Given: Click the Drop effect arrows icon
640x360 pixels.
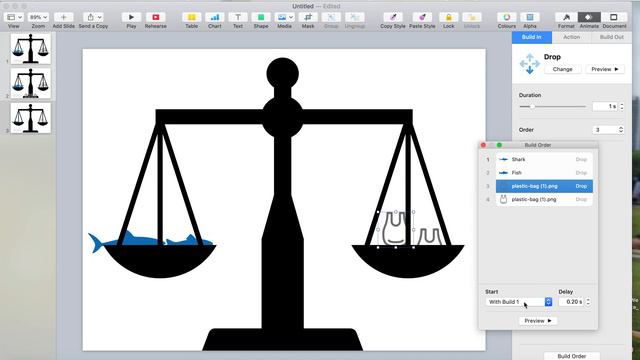Looking at the screenshot, I should click(x=529, y=64).
